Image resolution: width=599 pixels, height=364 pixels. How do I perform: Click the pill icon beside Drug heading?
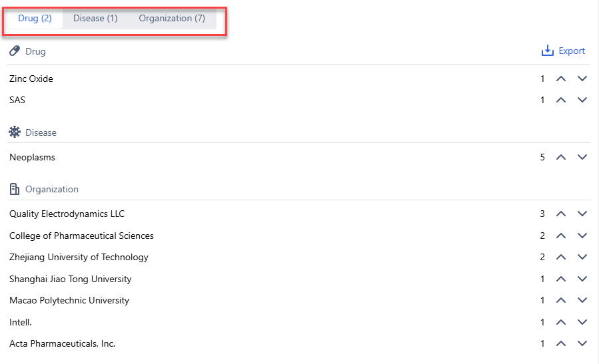point(15,51)
